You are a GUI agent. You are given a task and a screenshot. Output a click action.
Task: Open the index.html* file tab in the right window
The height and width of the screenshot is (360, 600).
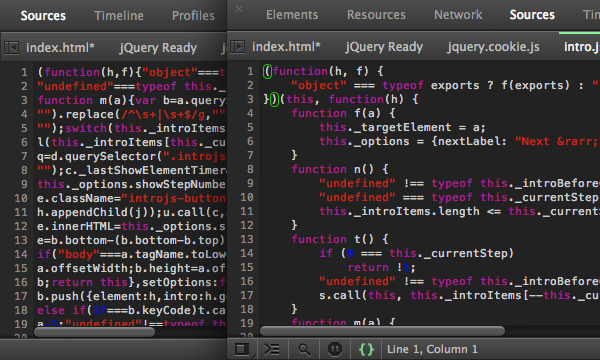tap(286, 47)
